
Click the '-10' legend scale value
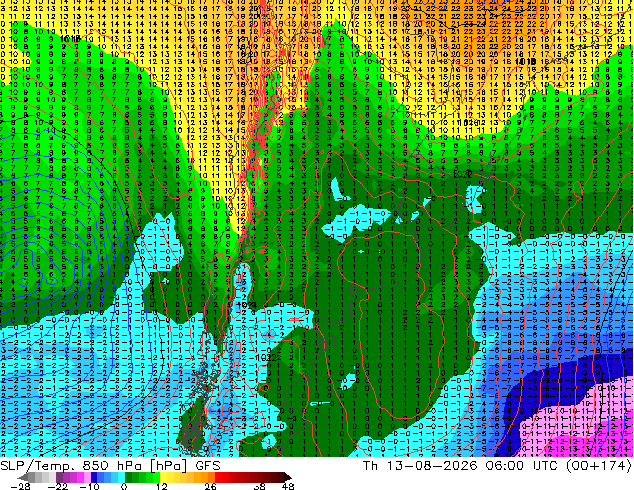pos(89,486)
